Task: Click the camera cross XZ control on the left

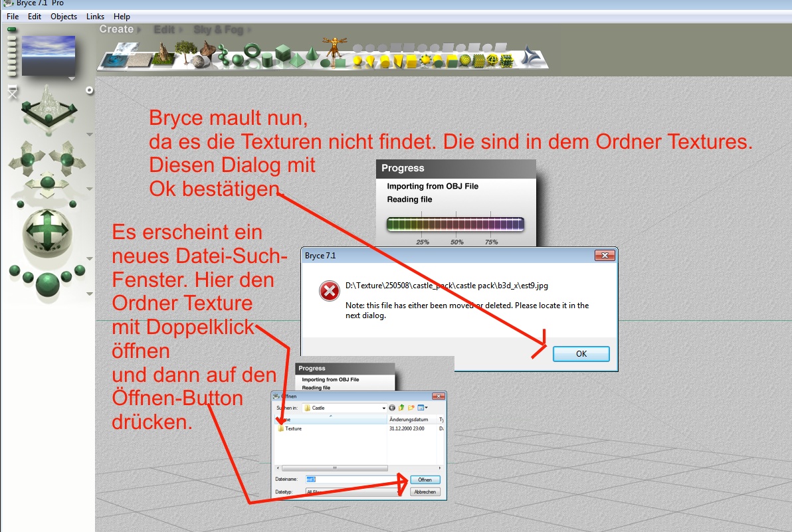Action: click(x=27, y=159)
